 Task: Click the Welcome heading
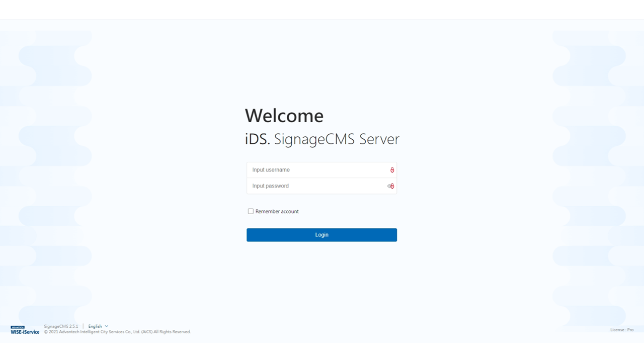284,116
